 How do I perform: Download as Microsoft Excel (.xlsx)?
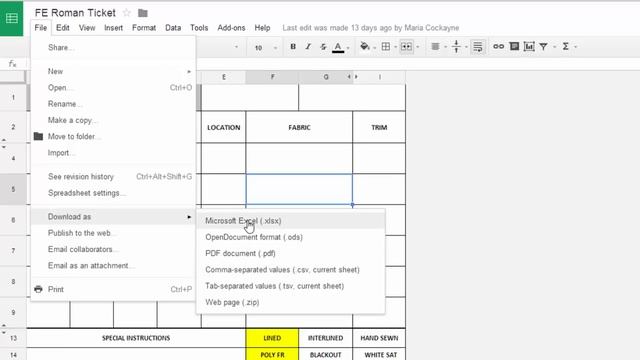pos(291,221)
